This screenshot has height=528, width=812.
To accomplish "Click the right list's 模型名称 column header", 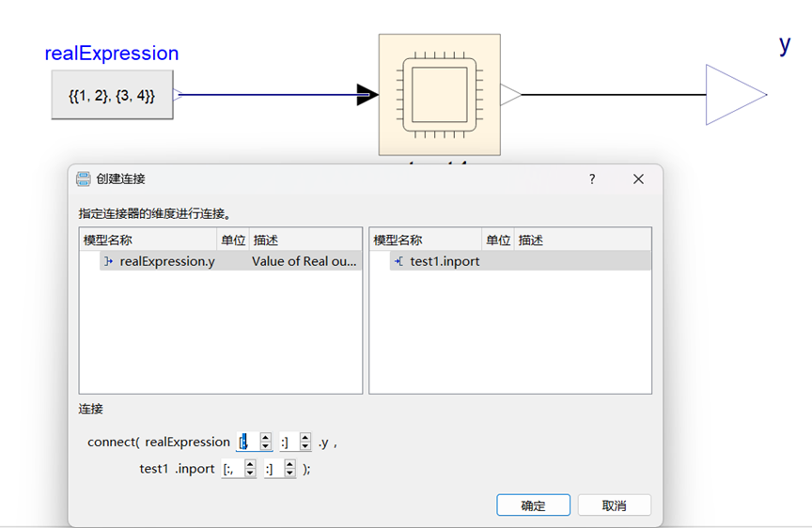I will 426,241.
